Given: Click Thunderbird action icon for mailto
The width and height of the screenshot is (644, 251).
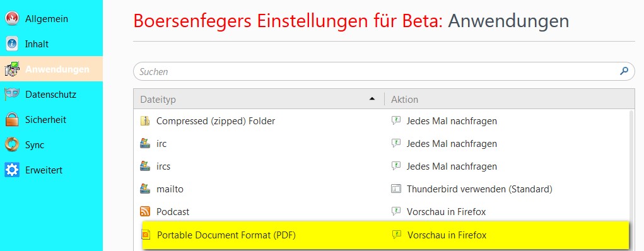Looking at the screenshot, I should click(395, 189).
